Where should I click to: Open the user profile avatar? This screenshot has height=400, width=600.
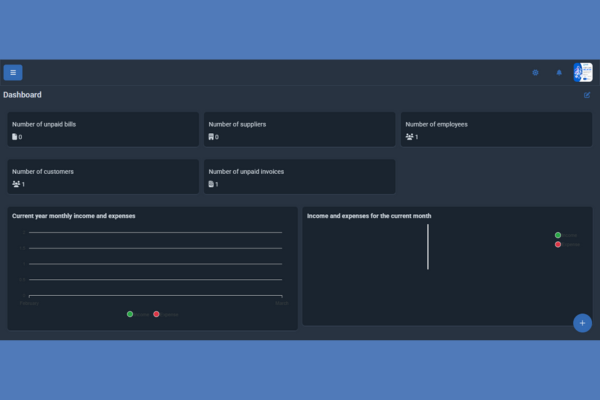pyautogui.click(x=583, y=72)
